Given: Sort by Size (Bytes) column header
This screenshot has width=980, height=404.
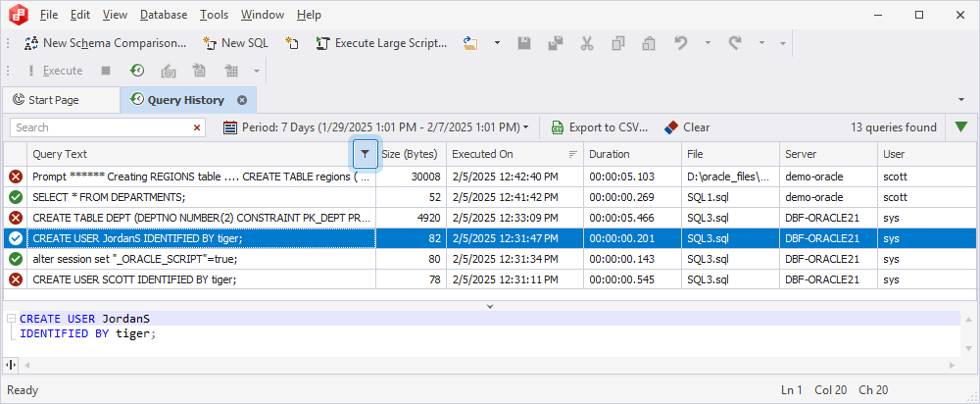Looking at the screenshot, I should pos(410,154).
